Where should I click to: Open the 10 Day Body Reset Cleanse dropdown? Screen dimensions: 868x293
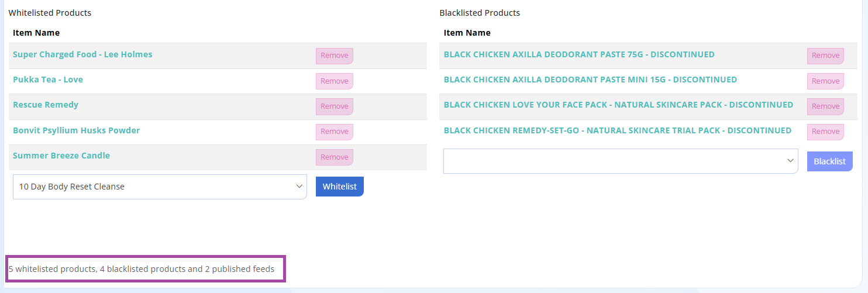tap(160, 187)
